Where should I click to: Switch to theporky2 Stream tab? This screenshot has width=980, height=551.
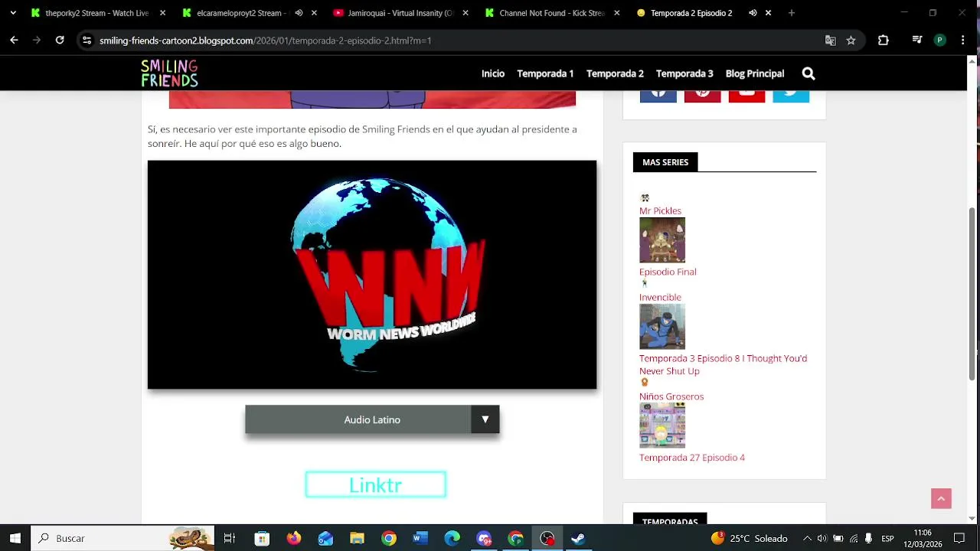96,13
